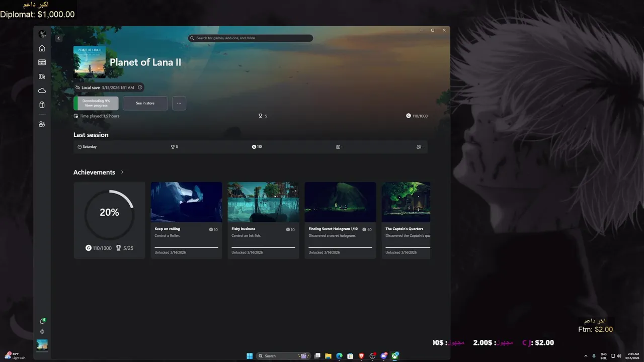The image size is (644, 362).
Task: Open the Store bag icon in sidebar
Action: (x=42, y=105)
